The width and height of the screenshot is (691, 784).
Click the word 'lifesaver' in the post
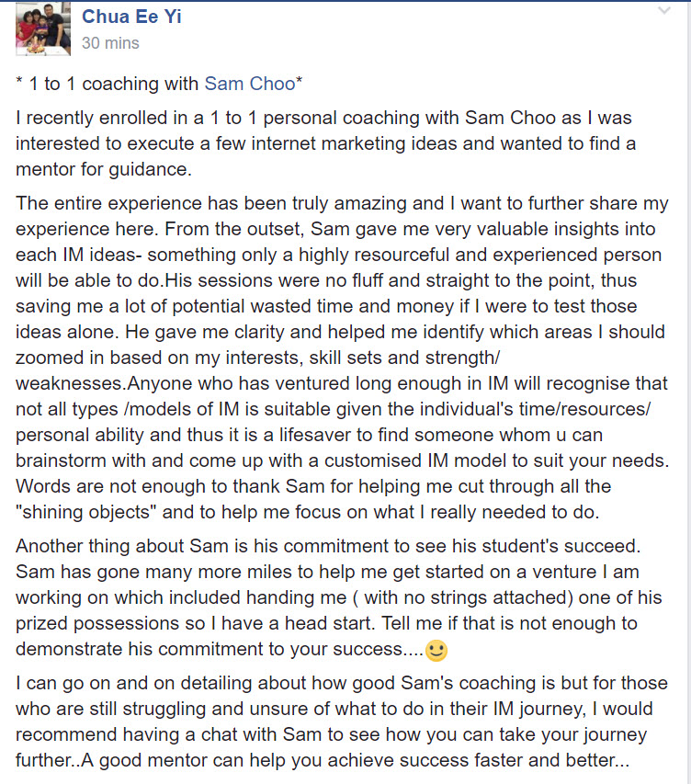(315, 435)
